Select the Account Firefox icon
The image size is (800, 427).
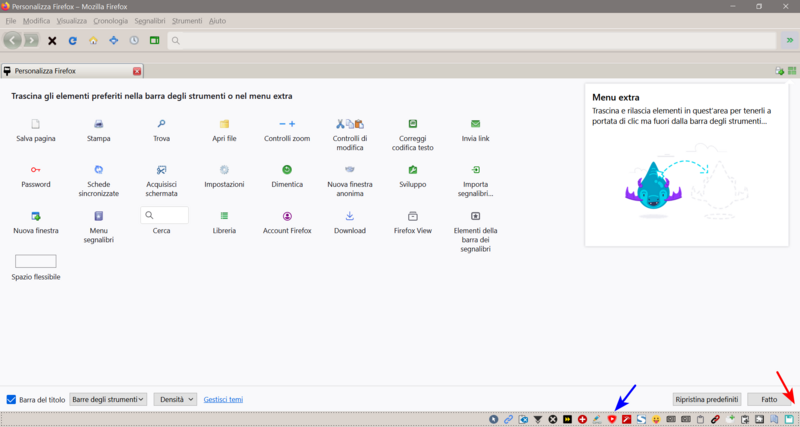[287, 216]
